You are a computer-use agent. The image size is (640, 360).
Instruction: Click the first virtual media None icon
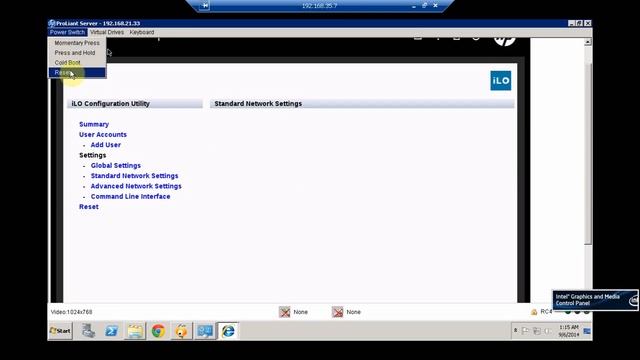click(284, 312)
